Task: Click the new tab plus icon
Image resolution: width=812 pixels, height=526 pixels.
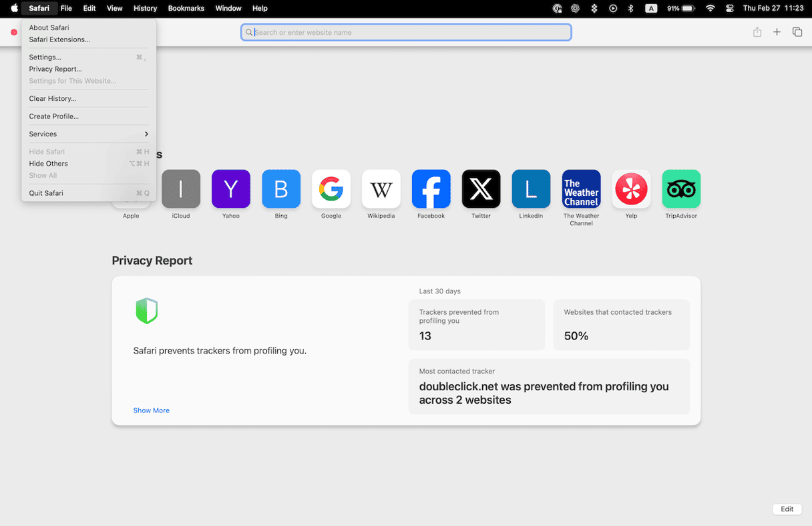Action: coord(777,32)
